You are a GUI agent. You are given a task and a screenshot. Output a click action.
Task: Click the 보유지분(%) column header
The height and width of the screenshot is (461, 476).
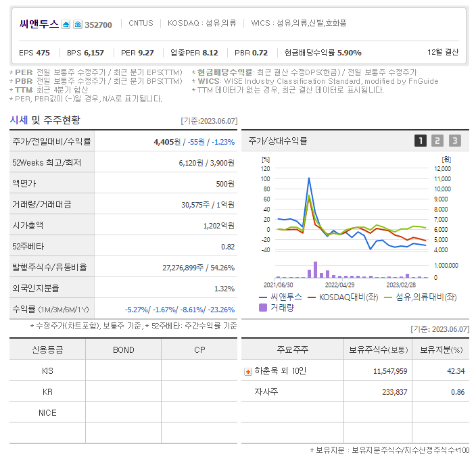[x=441, y=350]
